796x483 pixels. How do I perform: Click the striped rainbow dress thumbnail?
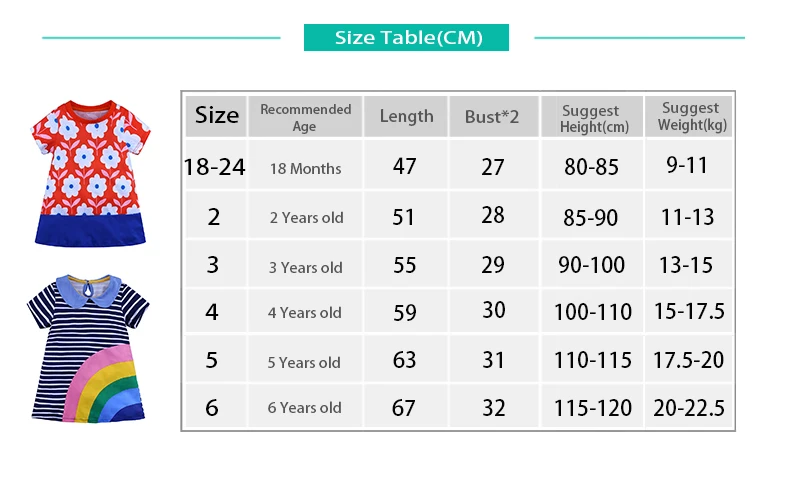pyautogui.click(x=88, y=348)
